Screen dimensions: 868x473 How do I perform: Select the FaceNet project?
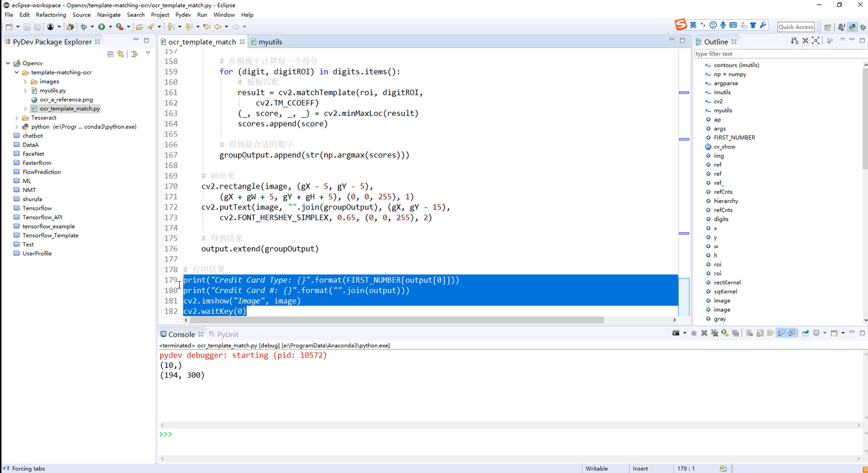click(x=33, y=154)
